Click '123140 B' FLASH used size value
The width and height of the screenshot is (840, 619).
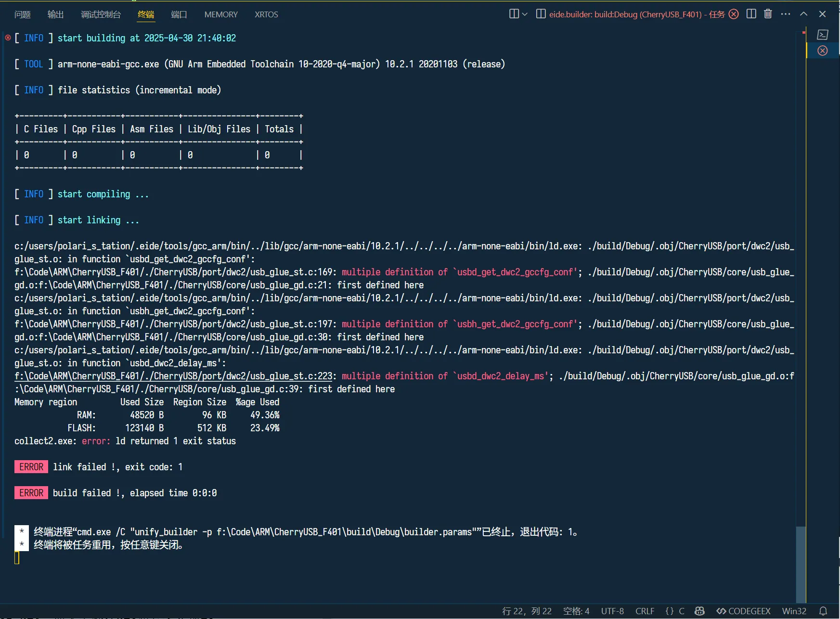coord(144,428)
